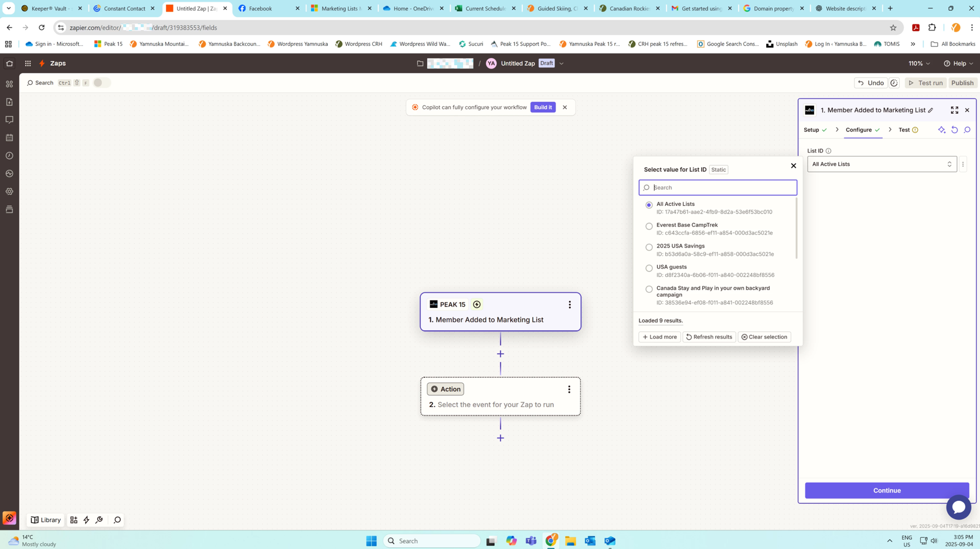Click the Continue button
Viewport: 980px width, 549px height.
[886, 490]
